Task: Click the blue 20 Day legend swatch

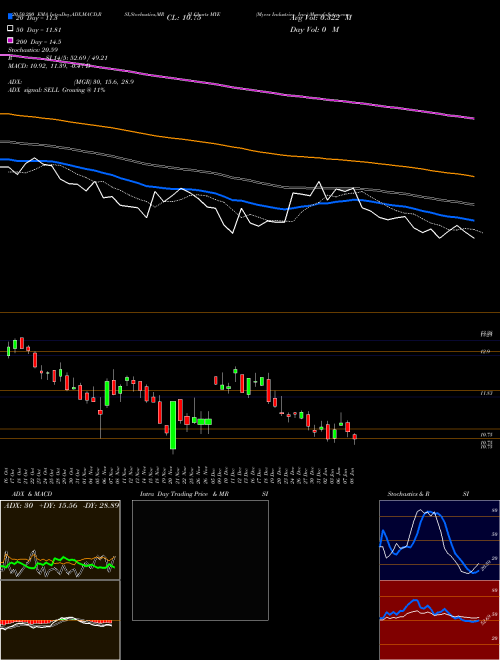Action: click(x=10, y=17)
